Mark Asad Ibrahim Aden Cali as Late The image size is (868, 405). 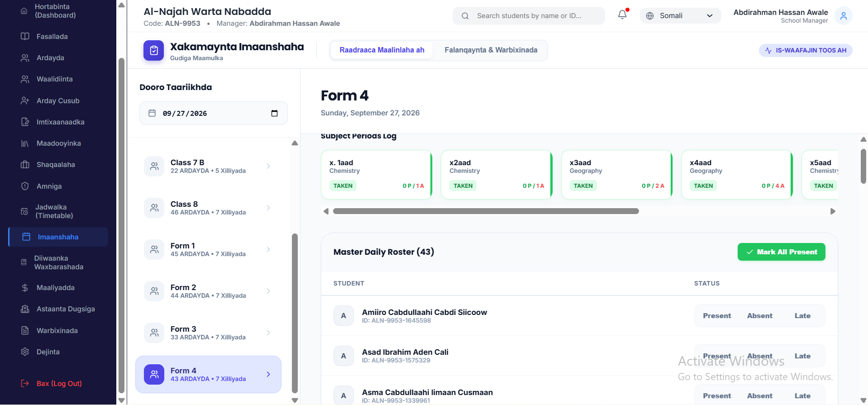[x=802, y=356]
